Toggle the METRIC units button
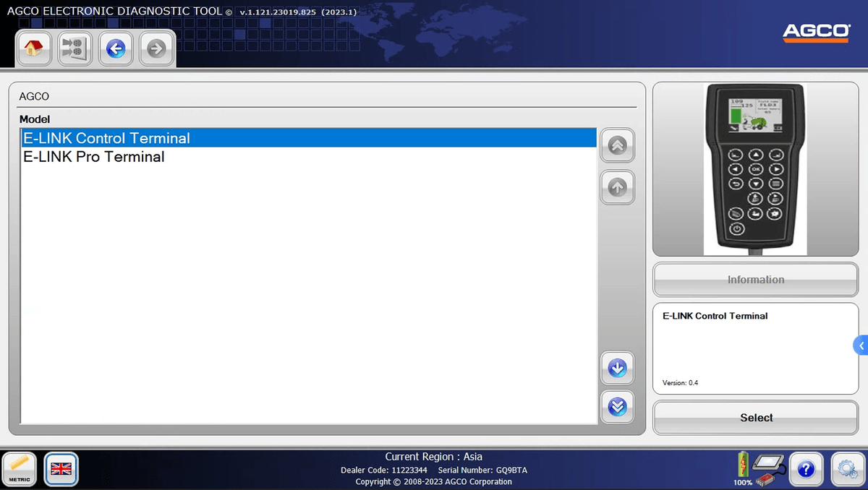This screenshot has width=868, height=490. pyautogui.click(x=20, y=469)
